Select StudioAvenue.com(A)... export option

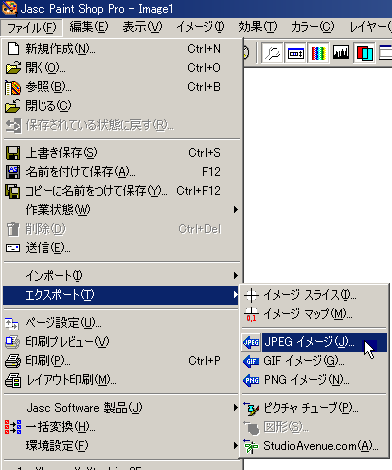[314, 446]
